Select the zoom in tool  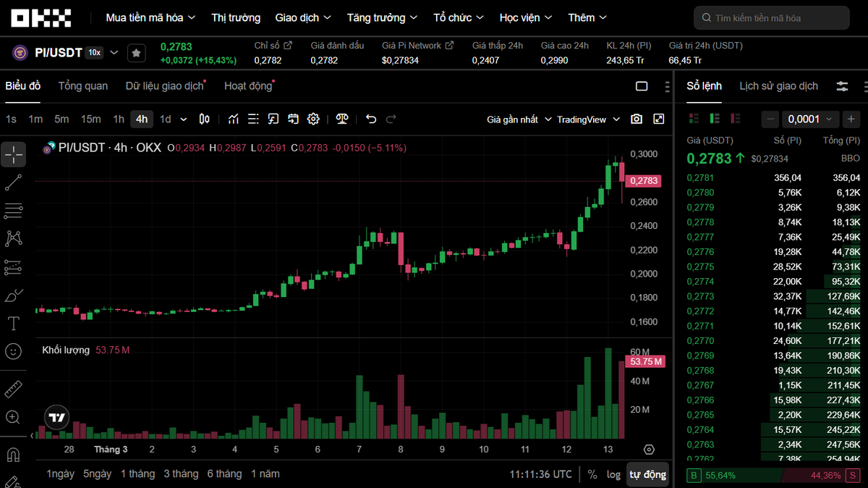pyautogui.click(x=13, y=417)
